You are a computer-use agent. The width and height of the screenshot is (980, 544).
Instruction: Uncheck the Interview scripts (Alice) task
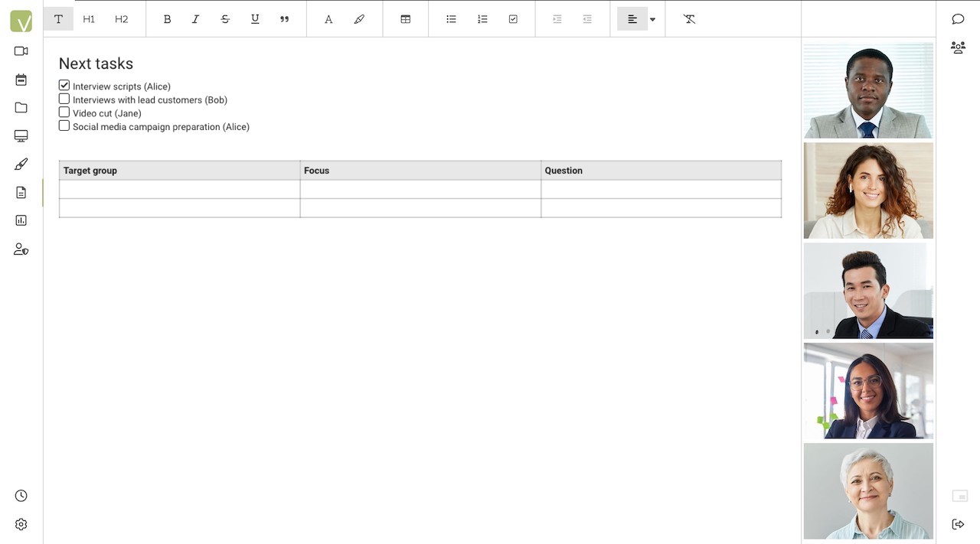click(x=64, y=85)
